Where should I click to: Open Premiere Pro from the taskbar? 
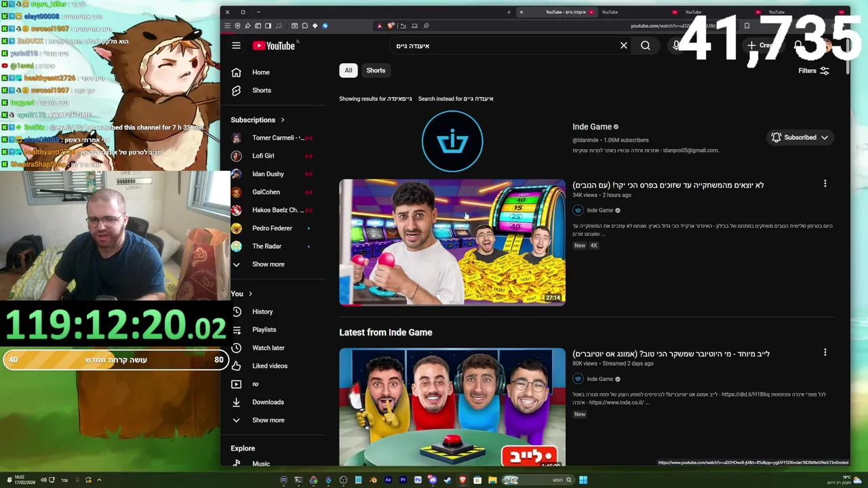(x=403, y=480)
